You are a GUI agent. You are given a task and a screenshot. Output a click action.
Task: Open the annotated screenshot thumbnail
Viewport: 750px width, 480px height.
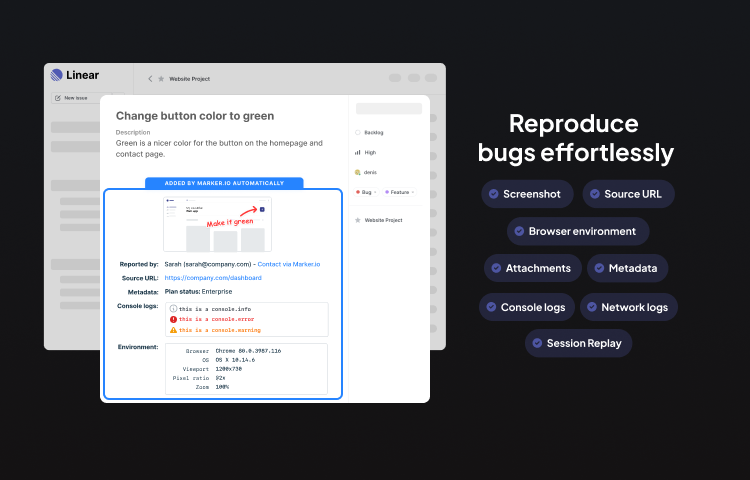217,224
